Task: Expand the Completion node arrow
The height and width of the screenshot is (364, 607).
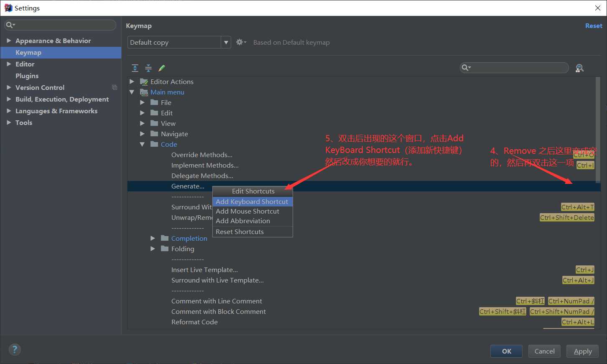Action: (x=153, y=238)
